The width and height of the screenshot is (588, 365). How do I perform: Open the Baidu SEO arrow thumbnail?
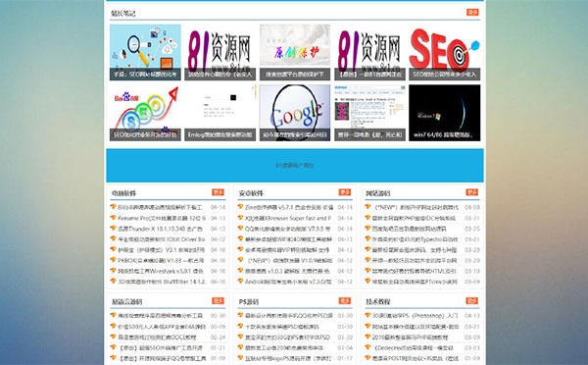pyautogui.click(x=145, y=113)
